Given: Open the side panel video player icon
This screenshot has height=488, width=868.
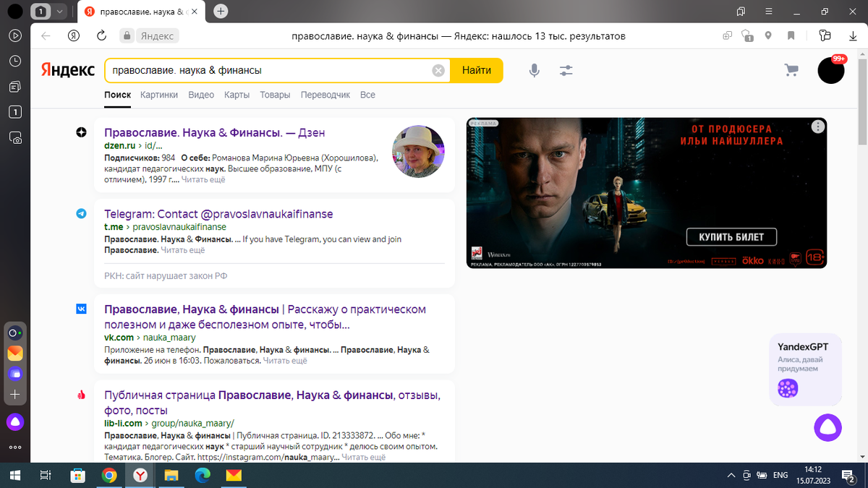Looking at the screenshot, I should (15, 35).
